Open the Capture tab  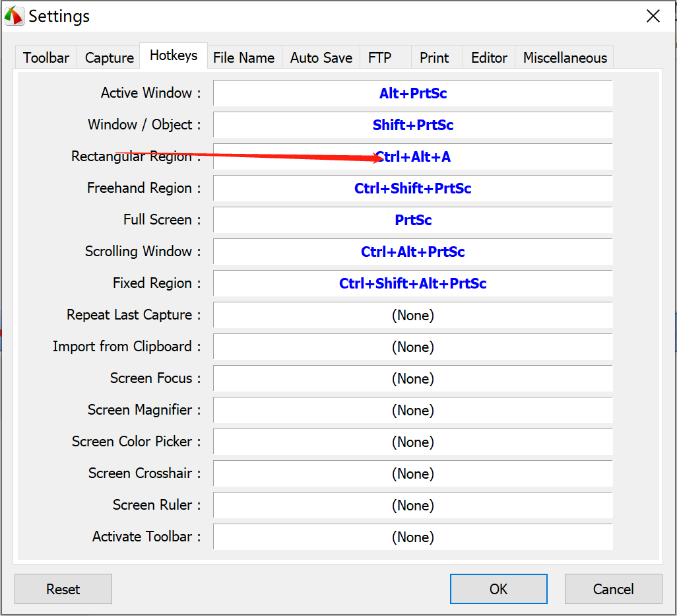coord(109,57)
